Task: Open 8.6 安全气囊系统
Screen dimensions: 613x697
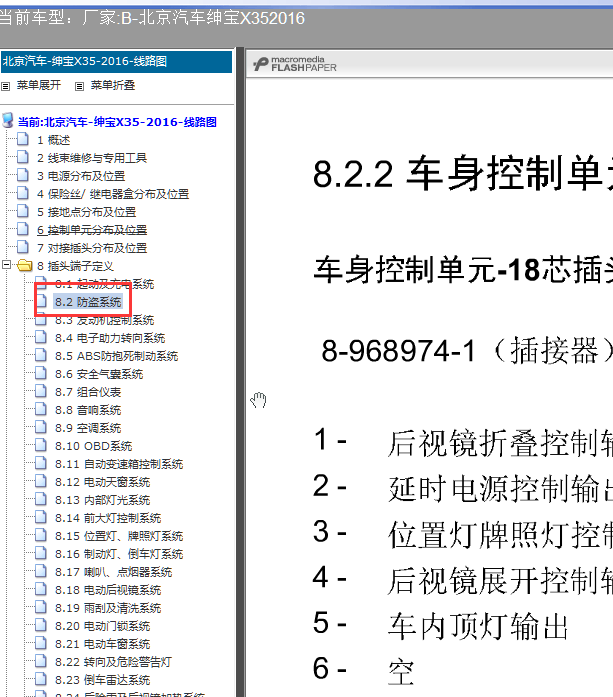Action: (x=99, y=374)
